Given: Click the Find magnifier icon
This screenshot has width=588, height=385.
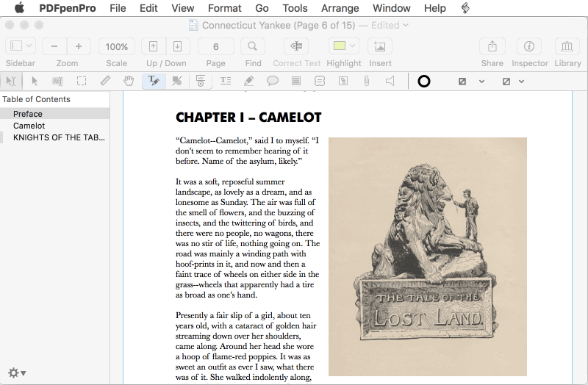Looking at the screenshot, I should tap(253, 46).
